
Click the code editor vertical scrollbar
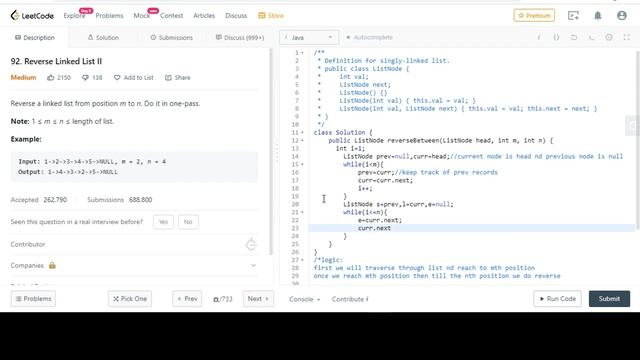pyautogui.click(x=638, y=139)
